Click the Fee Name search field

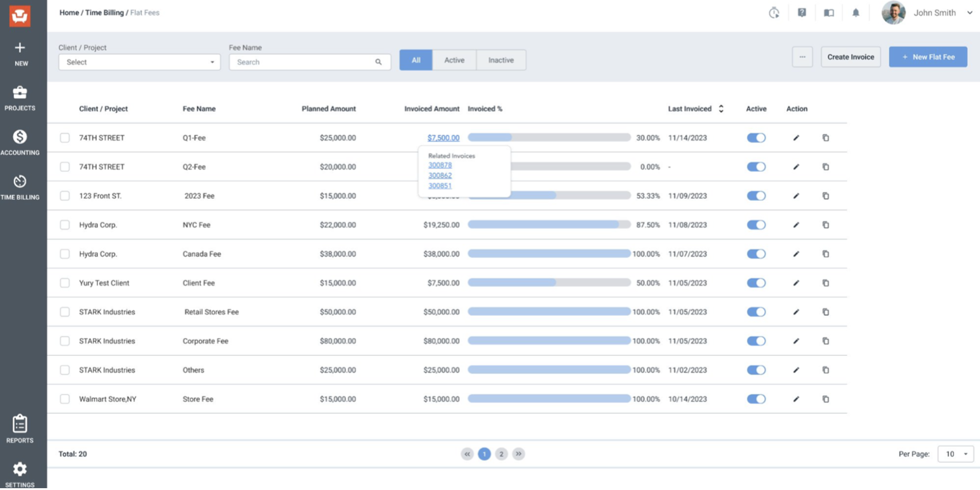(x=305, y=62)
